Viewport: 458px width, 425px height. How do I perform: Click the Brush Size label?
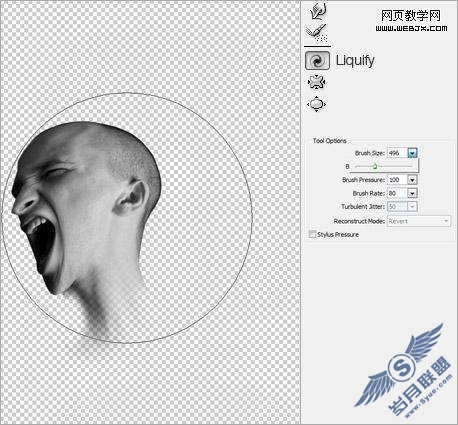tap(370, 153)
